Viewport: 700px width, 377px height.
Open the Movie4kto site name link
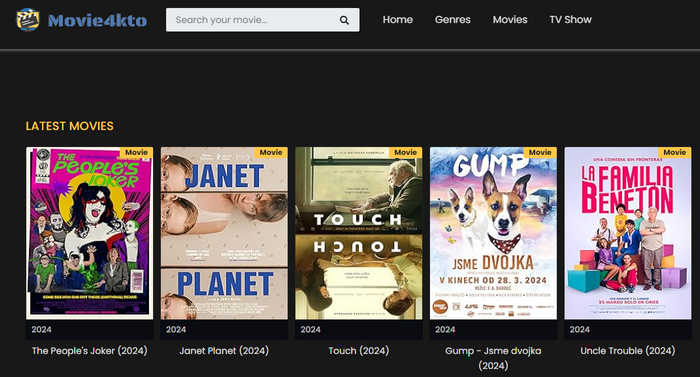pos(97,21)
